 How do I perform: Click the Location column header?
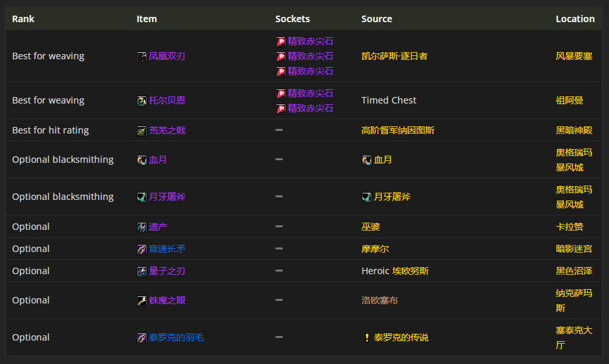pyautogui.click(x=575, y=19)
